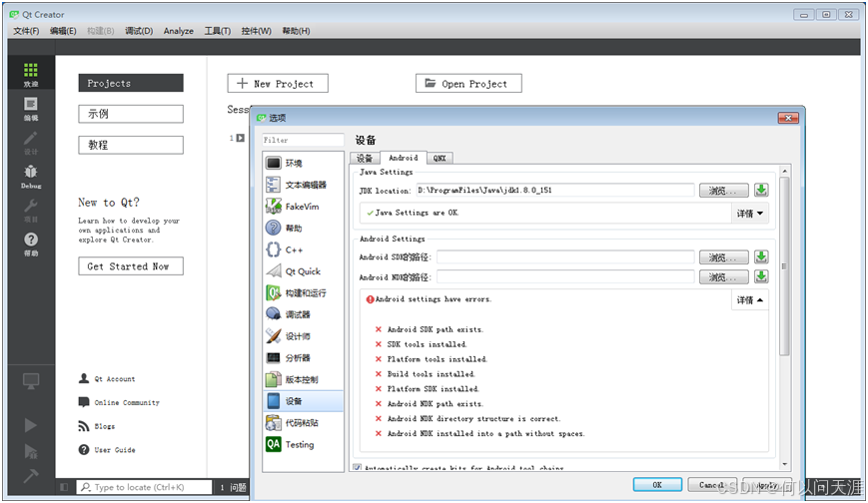868x503 pixels.
Task: Open Projects mode wrench icon
Action: (x=31, y=211)
